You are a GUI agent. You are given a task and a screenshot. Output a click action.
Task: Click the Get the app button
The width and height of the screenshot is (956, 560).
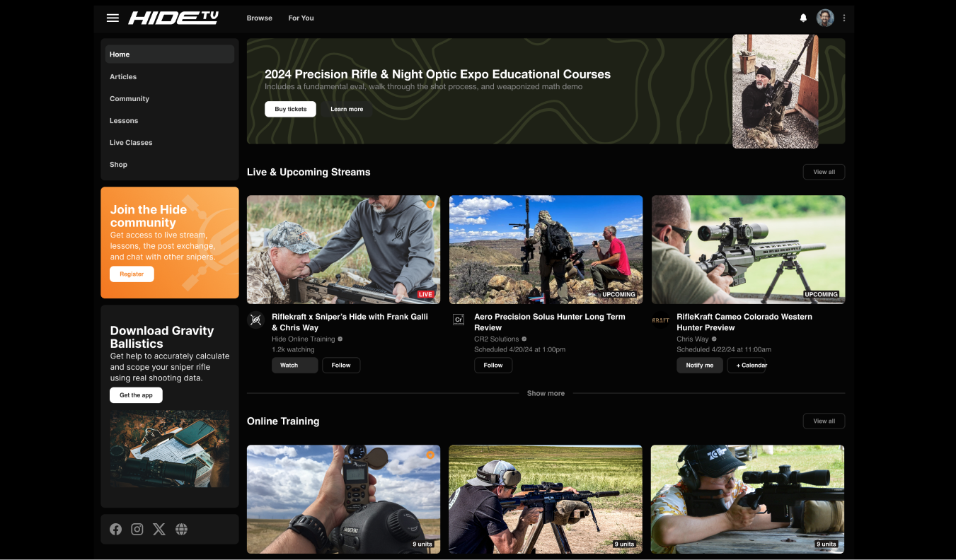click(136, 395)
